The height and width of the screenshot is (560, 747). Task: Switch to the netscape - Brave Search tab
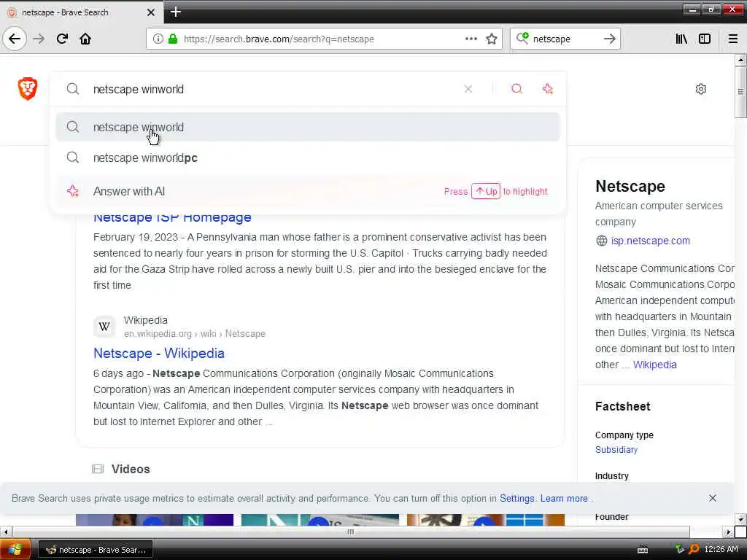[82, 12]
